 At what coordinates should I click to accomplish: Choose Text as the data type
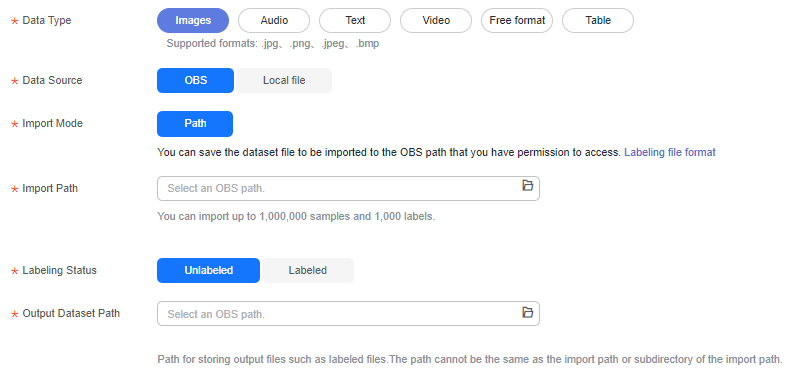pos(355,21)
